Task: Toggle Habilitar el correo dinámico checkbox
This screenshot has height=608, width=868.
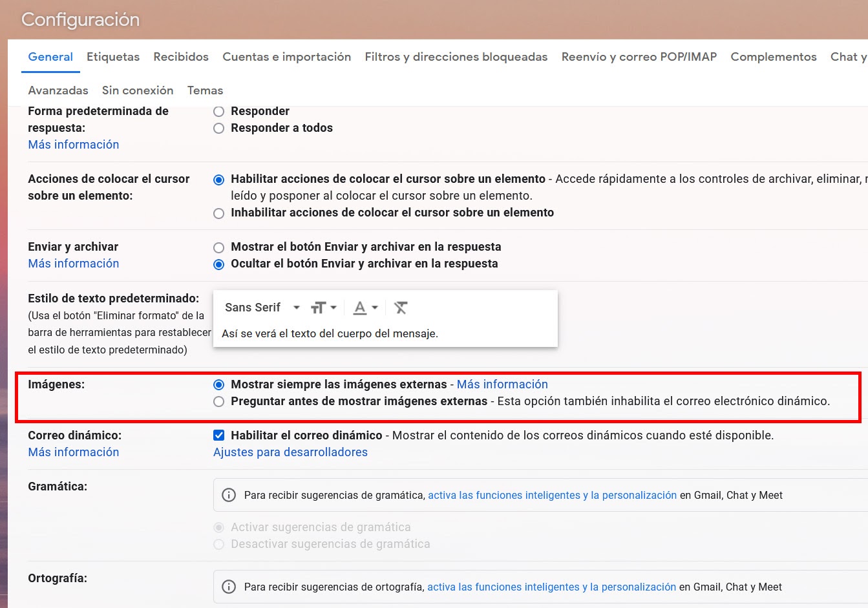Action: (x=219, y=435)
